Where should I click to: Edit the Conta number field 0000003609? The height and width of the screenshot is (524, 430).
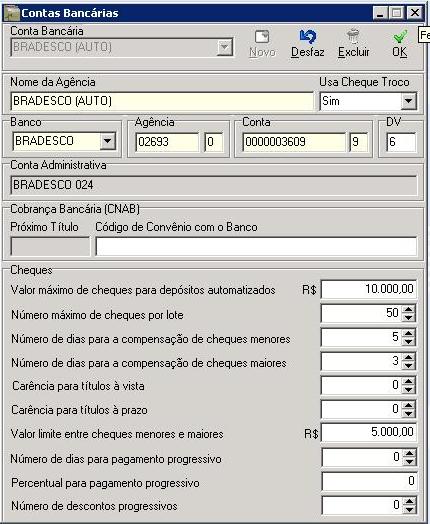[x=294, y=142]
